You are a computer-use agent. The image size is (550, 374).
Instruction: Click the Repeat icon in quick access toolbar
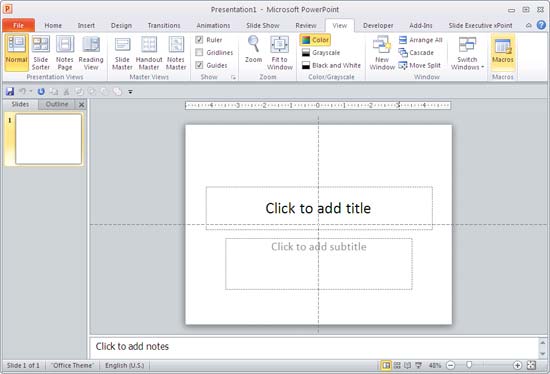41,92
